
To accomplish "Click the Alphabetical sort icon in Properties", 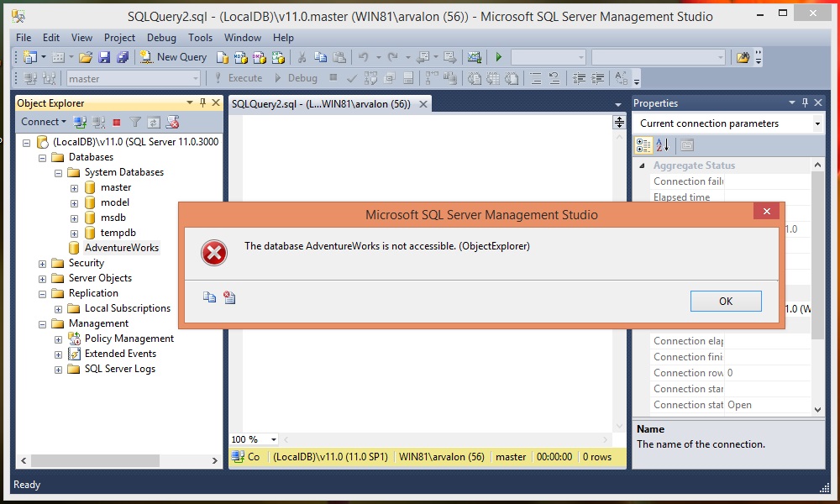I will click(x=663, y=145).
